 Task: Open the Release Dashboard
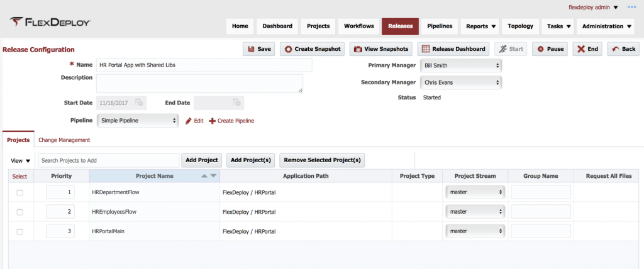453,49
